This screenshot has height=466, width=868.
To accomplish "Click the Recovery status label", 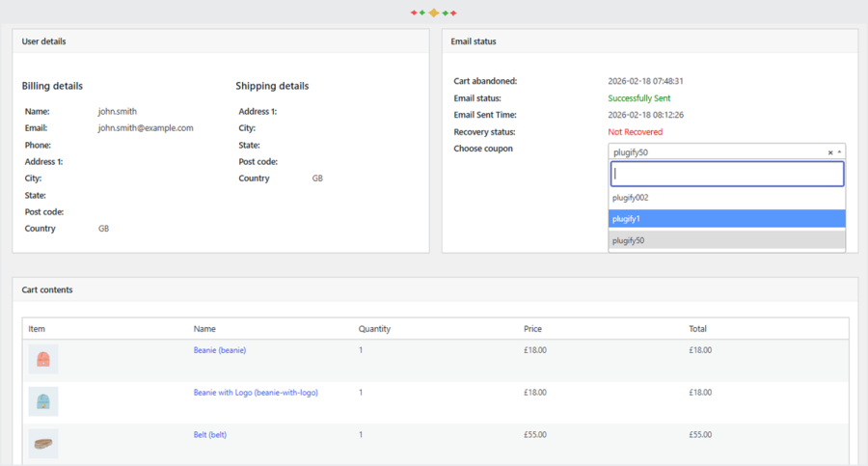I will 484,132.
